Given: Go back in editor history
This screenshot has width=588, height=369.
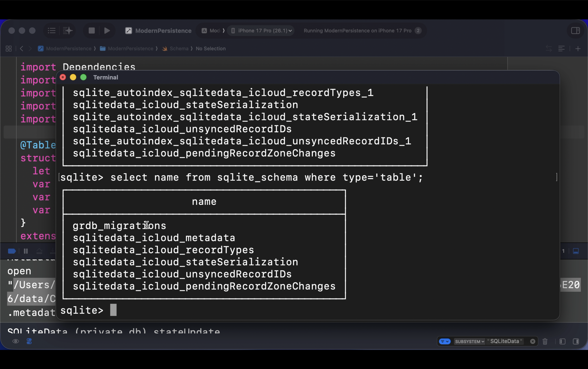Looking at the screenshot, I should [21, 49].
